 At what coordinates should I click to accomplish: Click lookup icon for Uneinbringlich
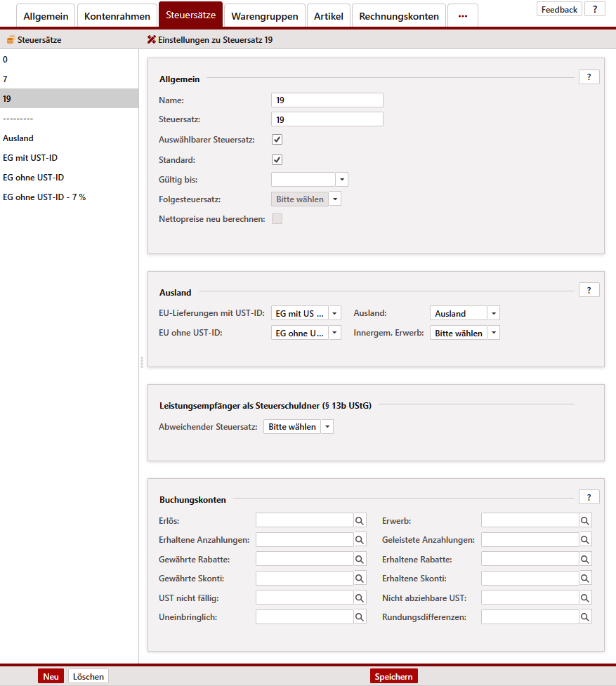(360, 617)
